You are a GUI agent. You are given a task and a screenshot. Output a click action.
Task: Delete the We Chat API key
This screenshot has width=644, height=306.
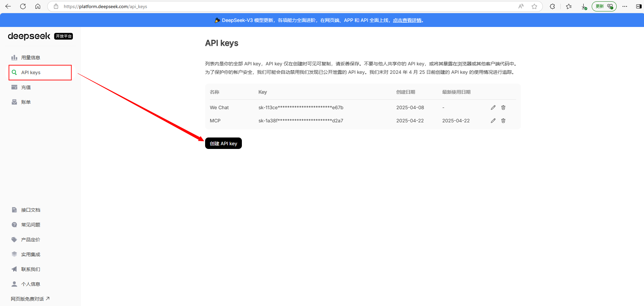[503, 107]
